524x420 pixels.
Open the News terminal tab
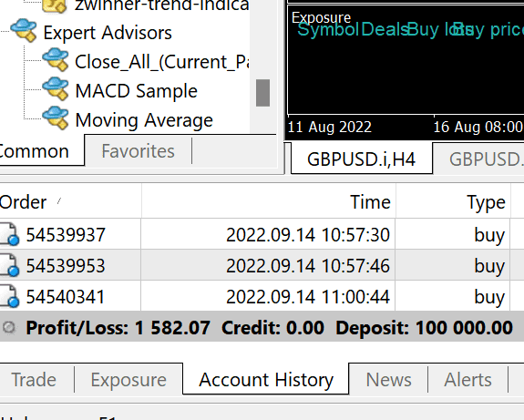[x=388, y=380]
